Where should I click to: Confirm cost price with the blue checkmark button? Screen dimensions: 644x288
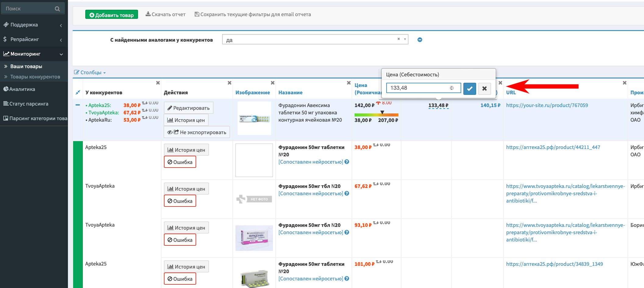(x=469, y=88)
